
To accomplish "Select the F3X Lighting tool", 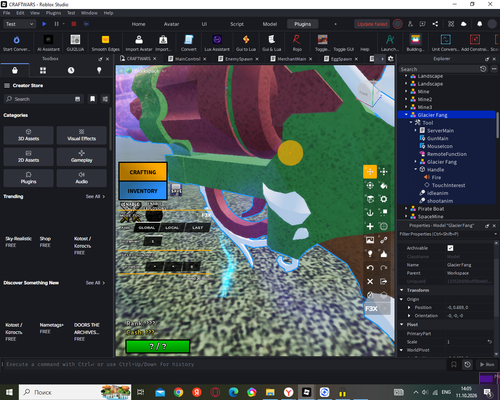I will coord(370,254).
